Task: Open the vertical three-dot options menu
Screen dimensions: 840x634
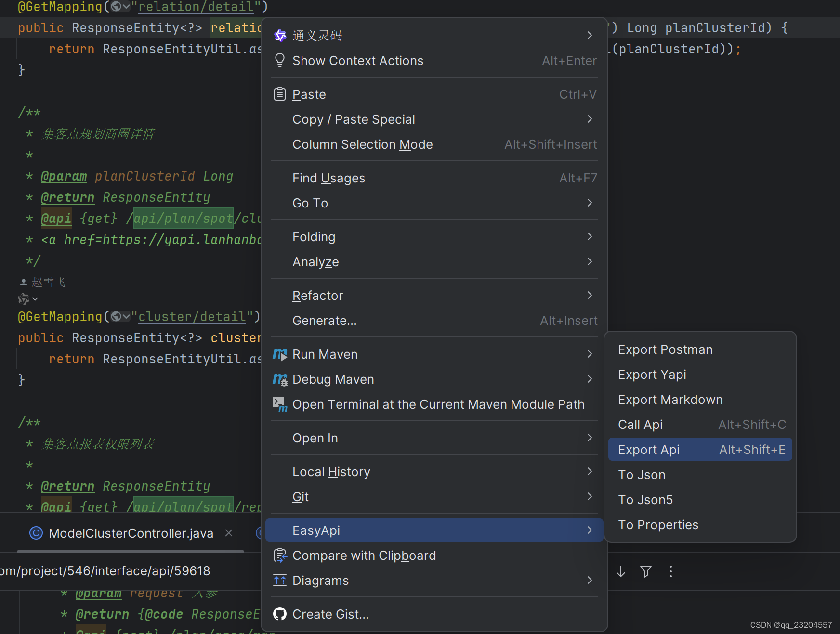Action: (671, 571)
